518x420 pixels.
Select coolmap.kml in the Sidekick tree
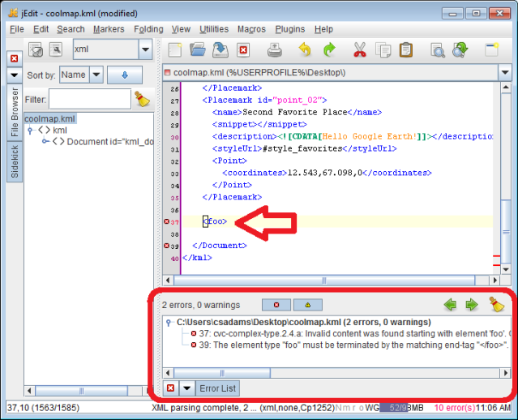50,118
